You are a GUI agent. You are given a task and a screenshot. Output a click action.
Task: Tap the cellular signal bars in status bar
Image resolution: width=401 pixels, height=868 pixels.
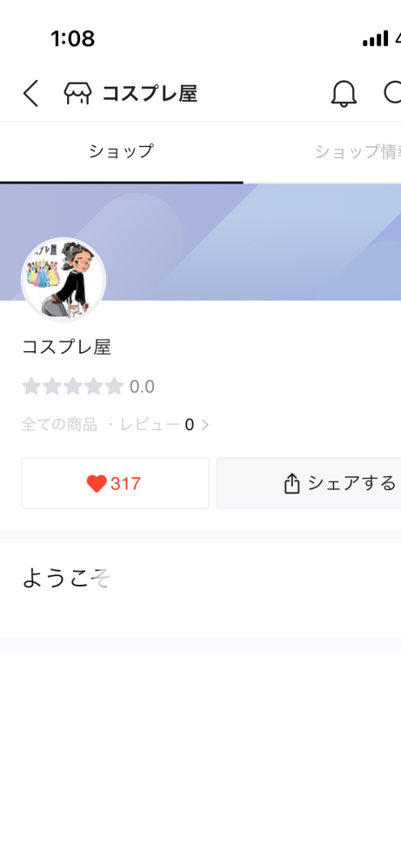[376, 39]
